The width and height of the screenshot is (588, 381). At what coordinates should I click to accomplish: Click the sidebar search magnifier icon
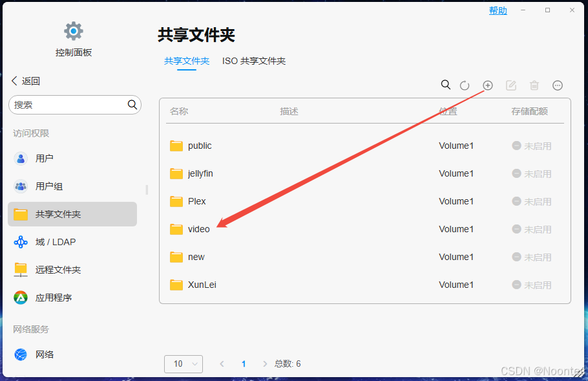tap(132, 105)
